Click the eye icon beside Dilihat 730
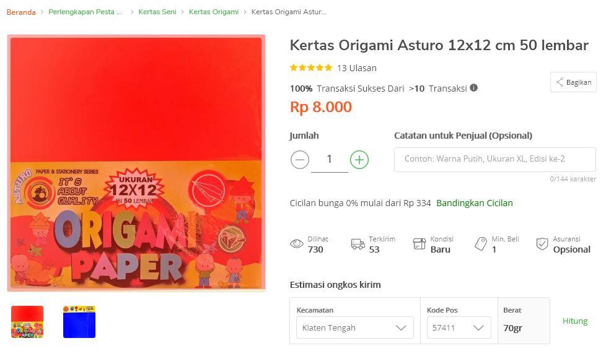The image size is (606, 364). (297, 244)
